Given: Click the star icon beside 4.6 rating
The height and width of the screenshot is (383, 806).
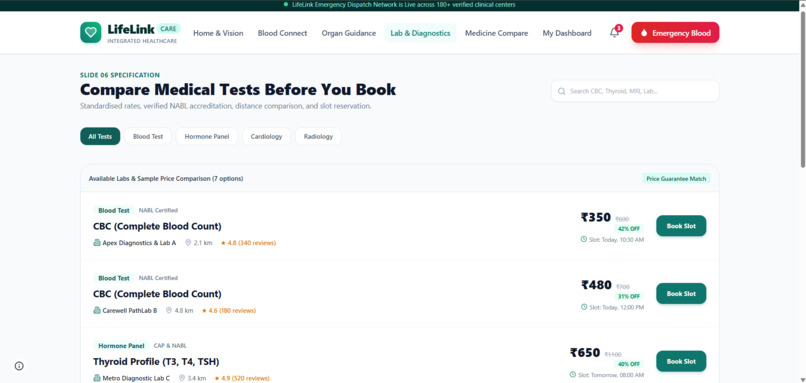Looking at the screenshot, I should tap(204, 311).
